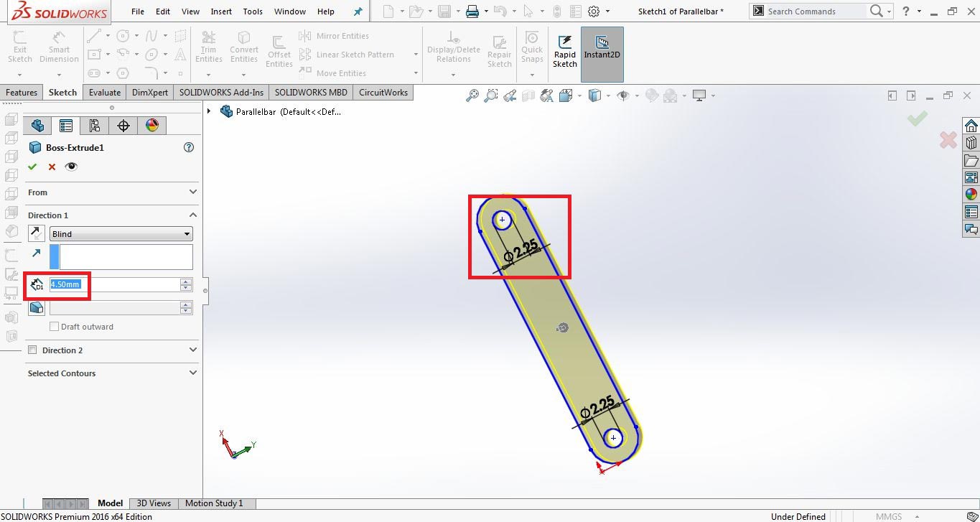The height and width of the screenshot is (522, 980).
Task: Expand the Parallelbar tree node arrow
Action: [x=209, y=111]
